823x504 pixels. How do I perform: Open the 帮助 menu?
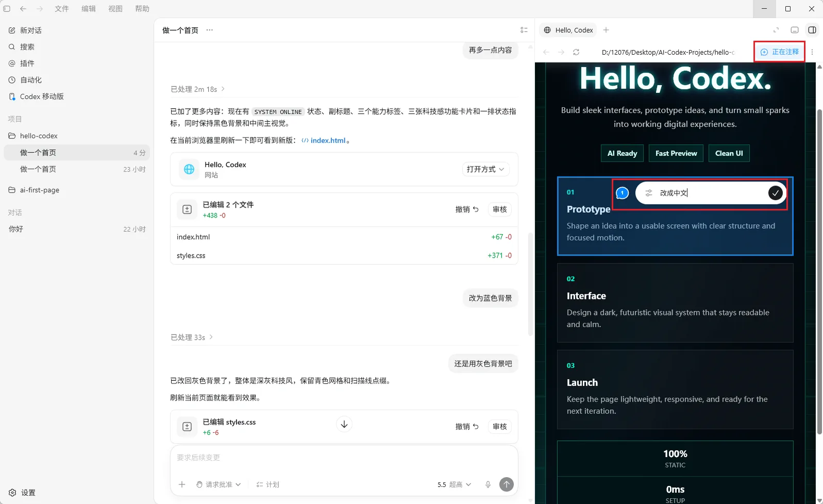click(x=142, y=9)
